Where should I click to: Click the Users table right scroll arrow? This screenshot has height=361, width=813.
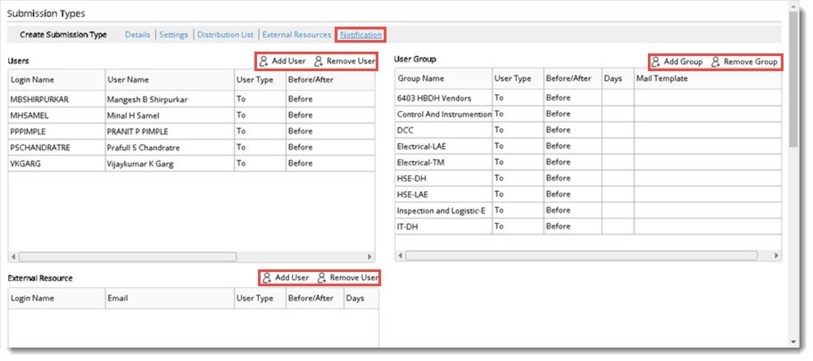(370, 257)
